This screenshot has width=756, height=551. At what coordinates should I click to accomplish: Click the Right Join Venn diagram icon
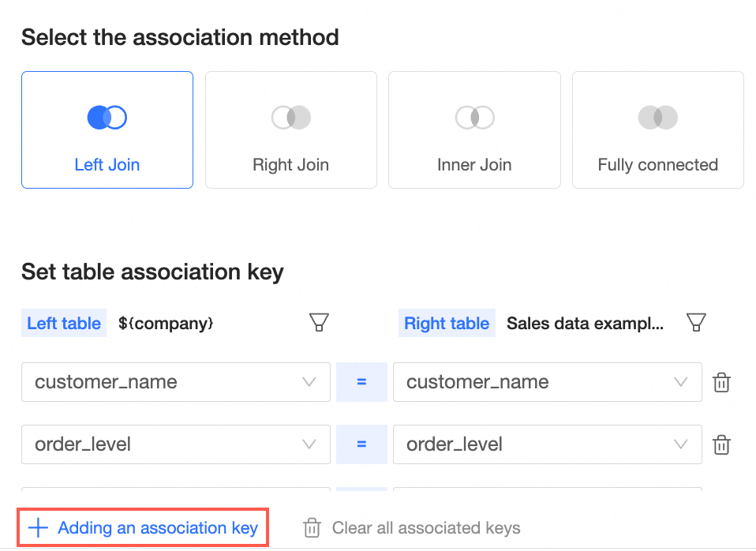[x=291, y=118]
